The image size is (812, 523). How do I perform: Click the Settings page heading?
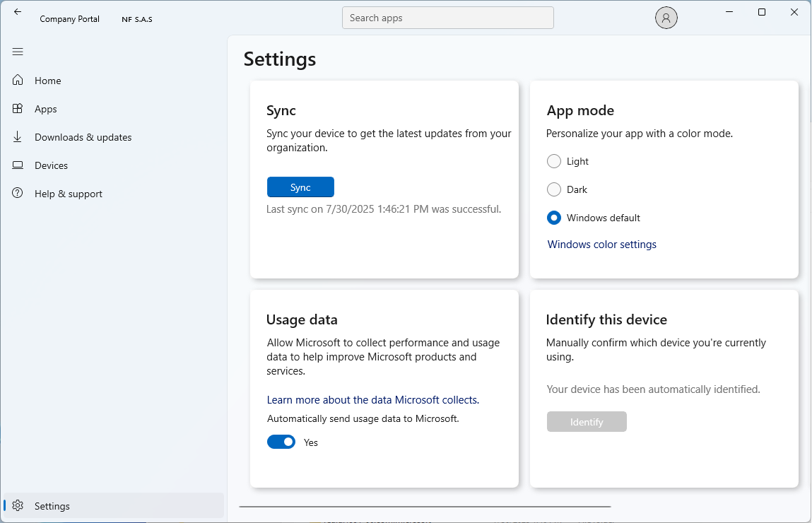point(280,59)
